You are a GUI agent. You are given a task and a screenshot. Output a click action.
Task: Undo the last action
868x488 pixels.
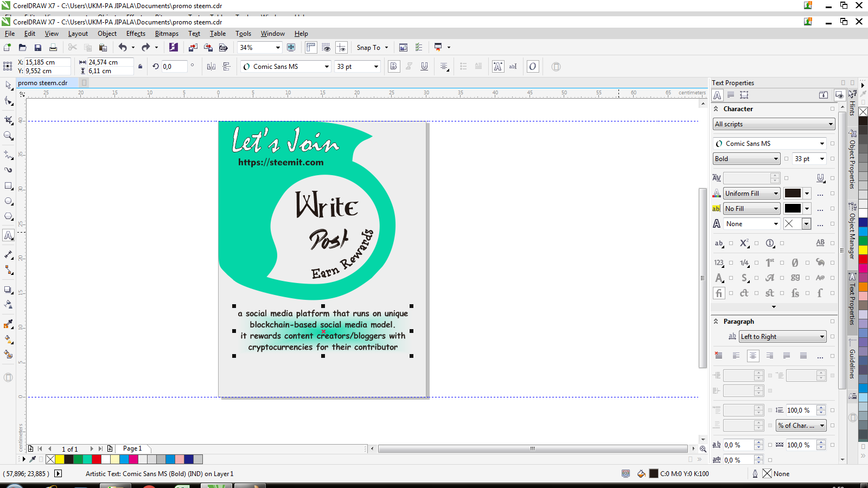123,48
